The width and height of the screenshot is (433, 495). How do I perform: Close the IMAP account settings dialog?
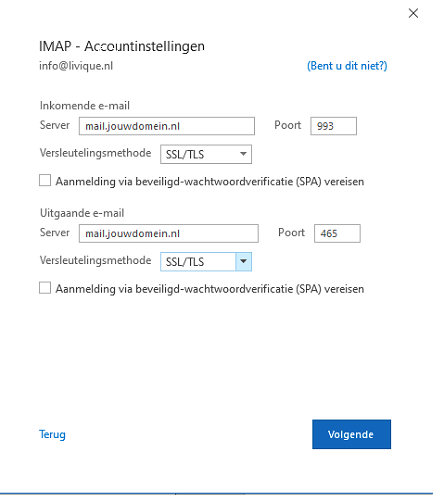pos(413,13)
